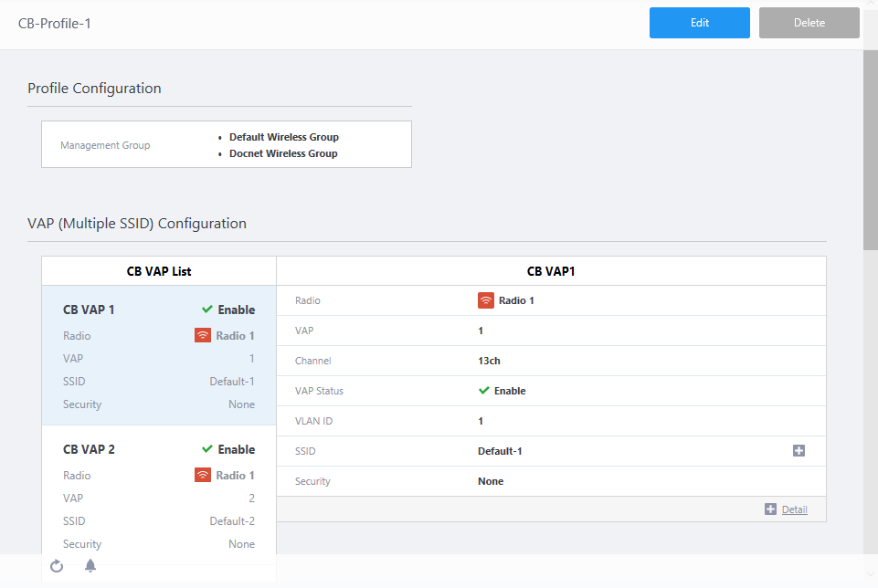Click the 13ch Channel value
Screen dimensions: 878x588
click(489, 361)
